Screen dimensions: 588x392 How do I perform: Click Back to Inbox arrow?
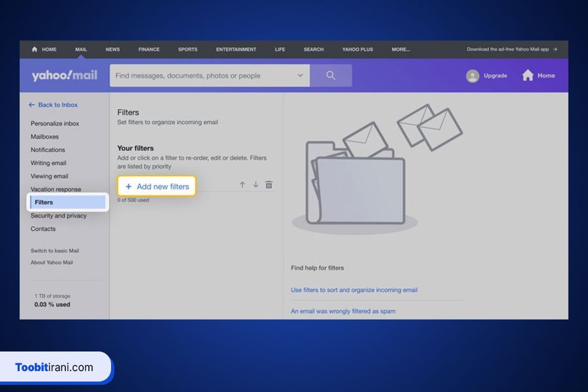click(31, 105)
